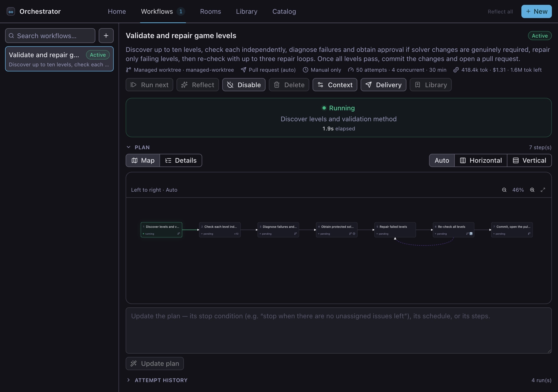Click the Library button in action row
Image resolution: width=558 pixels, height=392 pixels.
click(x=431, y=85)
